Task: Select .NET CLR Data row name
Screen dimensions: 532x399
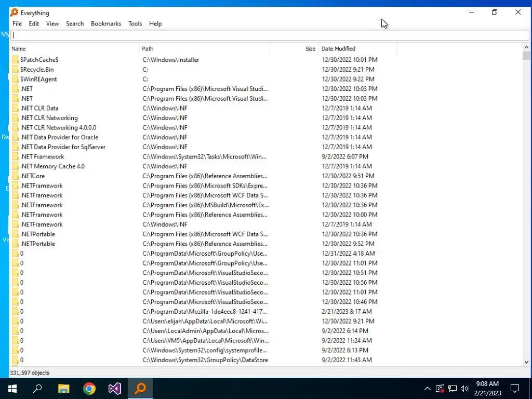Action: [x=39, y=108]
